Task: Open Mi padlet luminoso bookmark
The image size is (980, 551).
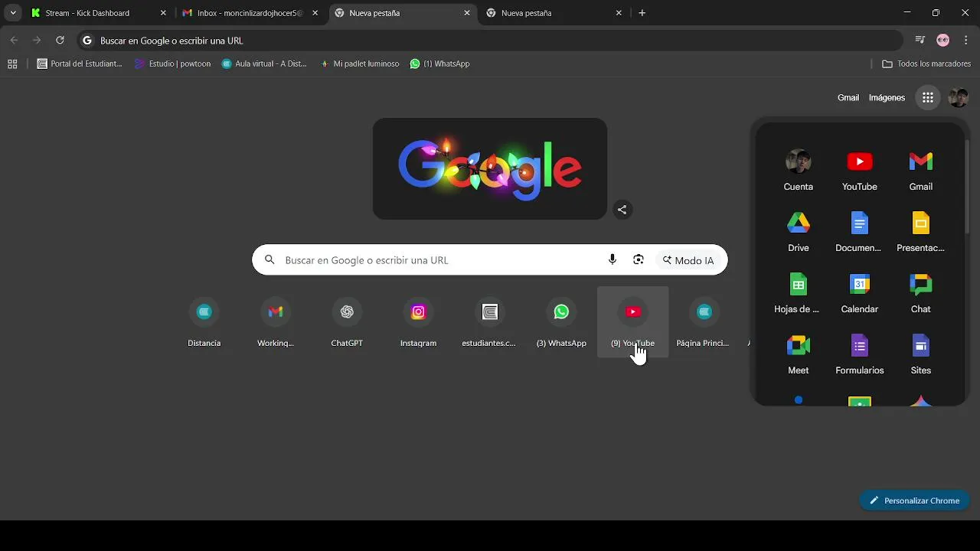Action: [359, 64]
